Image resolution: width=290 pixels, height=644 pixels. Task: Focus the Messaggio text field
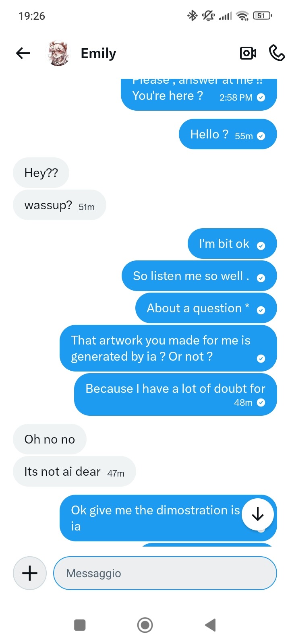click(x=165, y=573)
